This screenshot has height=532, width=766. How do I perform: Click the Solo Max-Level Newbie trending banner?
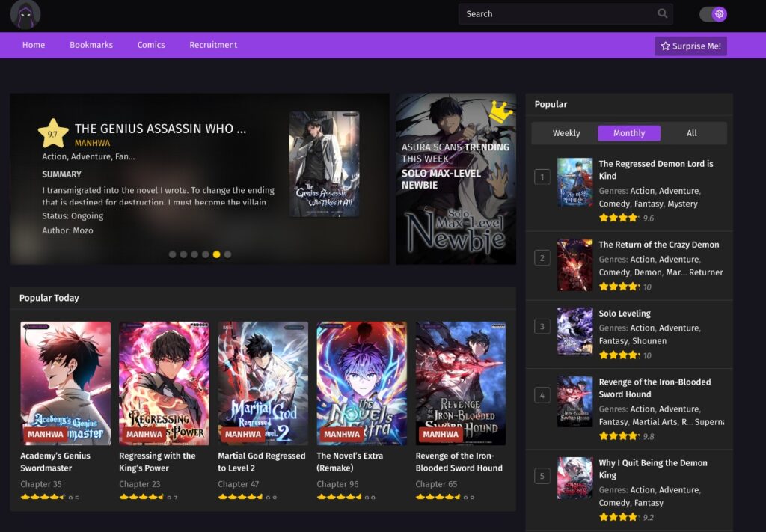(x=456, y=179)
